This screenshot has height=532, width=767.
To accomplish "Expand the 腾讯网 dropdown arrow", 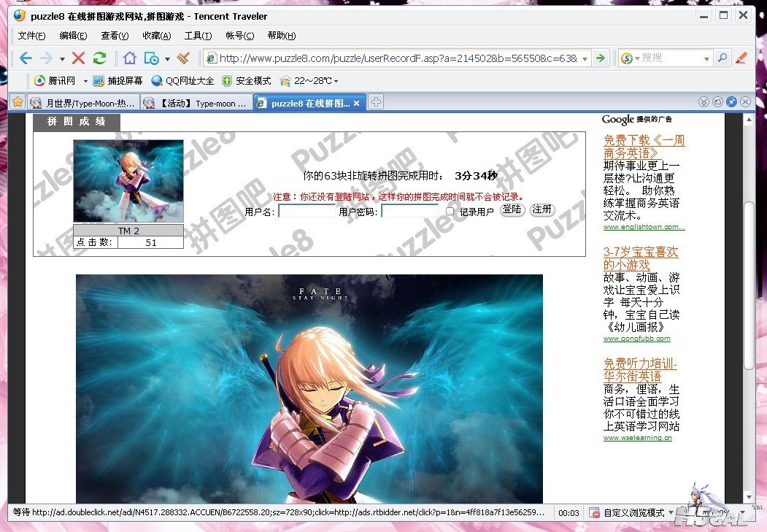I will pyautogui.click(x=85, y=81).
